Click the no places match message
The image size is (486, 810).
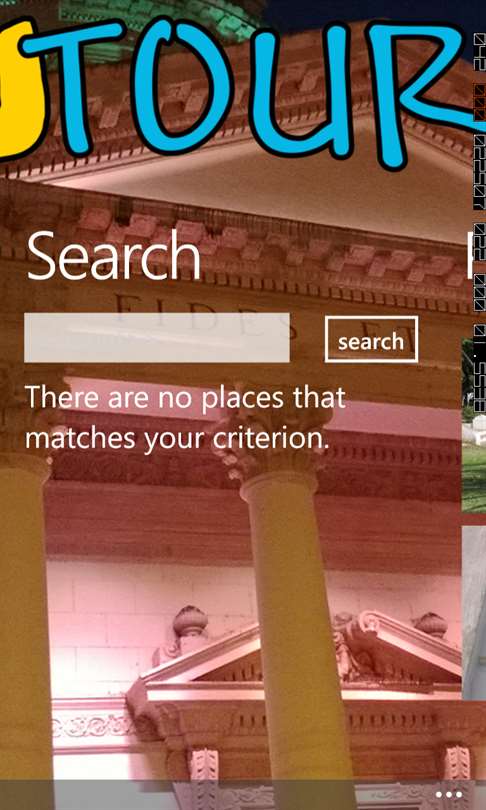185,417
